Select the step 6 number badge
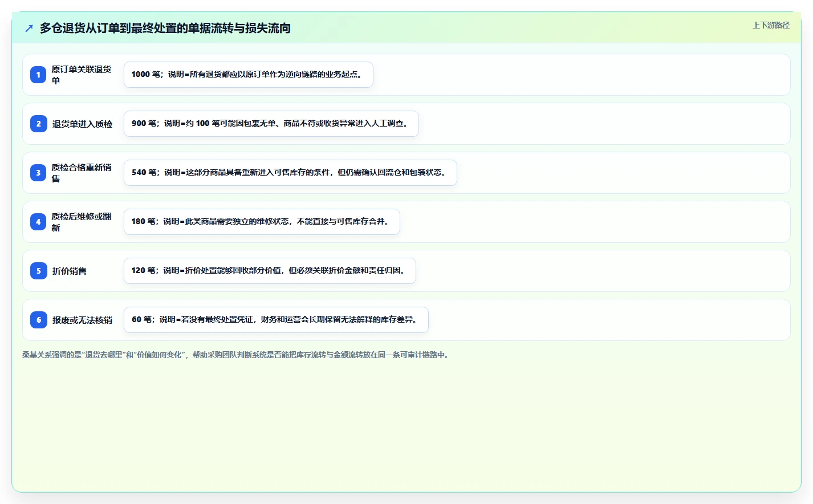 (x=38, y=320)
